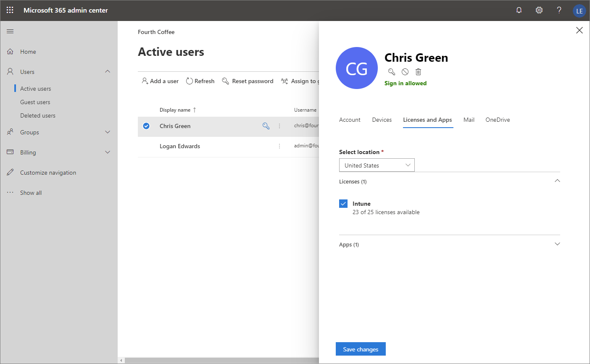Open Deleted users in the sidebar

click(38, 115)
